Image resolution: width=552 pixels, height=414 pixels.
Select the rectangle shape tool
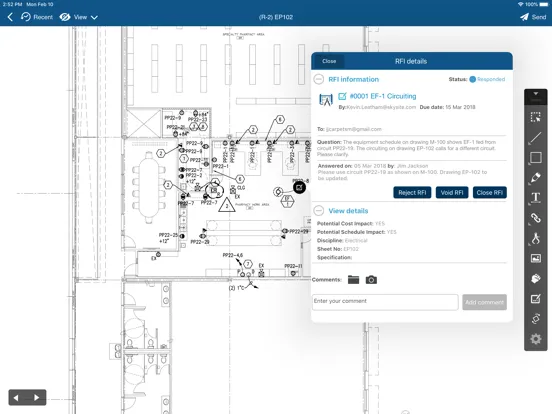click(x=535, y=158)
